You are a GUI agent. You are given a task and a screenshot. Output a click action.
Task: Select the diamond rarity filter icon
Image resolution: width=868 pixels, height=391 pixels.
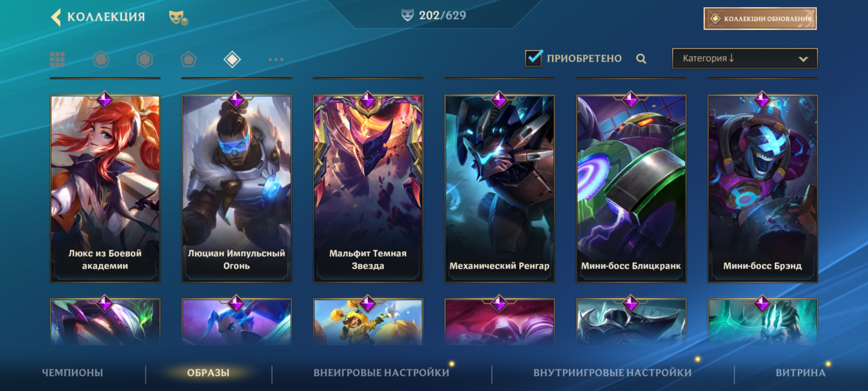pos(232,59)
